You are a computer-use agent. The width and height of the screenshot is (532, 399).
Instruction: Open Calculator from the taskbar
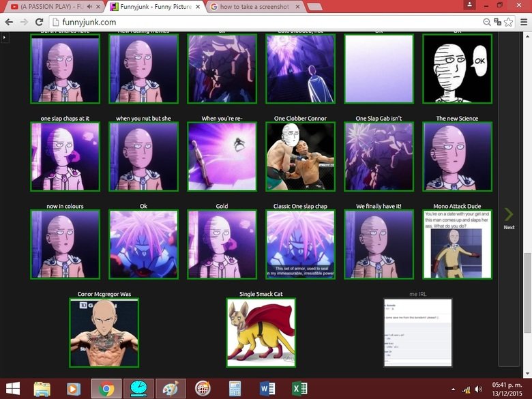(x=235, y=389)
